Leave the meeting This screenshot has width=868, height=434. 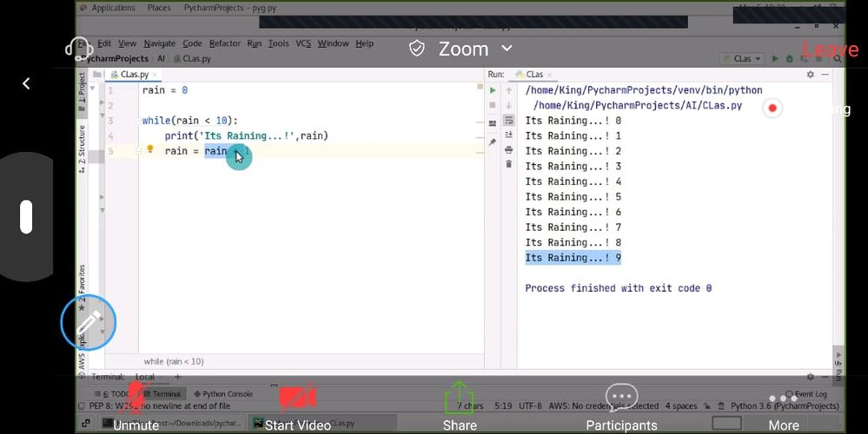829,50
